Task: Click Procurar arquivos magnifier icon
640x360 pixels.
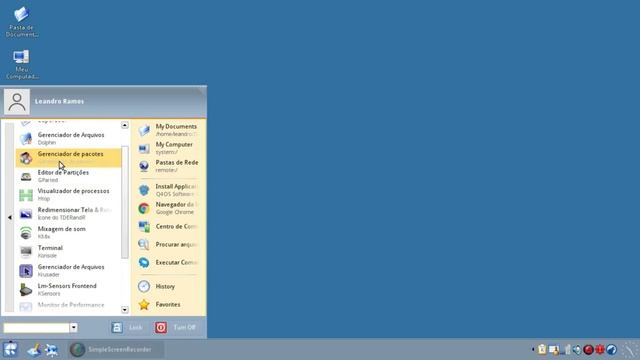Action: [x=144, y=244]
